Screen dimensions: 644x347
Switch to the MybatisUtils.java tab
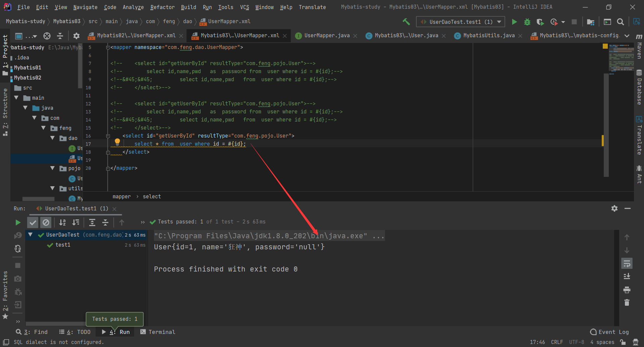pyautogui.click(x=488, y=35)
